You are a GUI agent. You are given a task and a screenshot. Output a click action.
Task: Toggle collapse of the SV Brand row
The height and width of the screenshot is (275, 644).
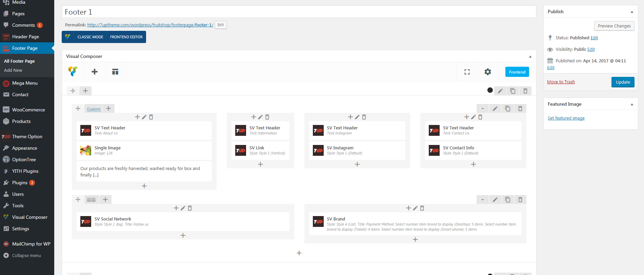coord(482,200)
